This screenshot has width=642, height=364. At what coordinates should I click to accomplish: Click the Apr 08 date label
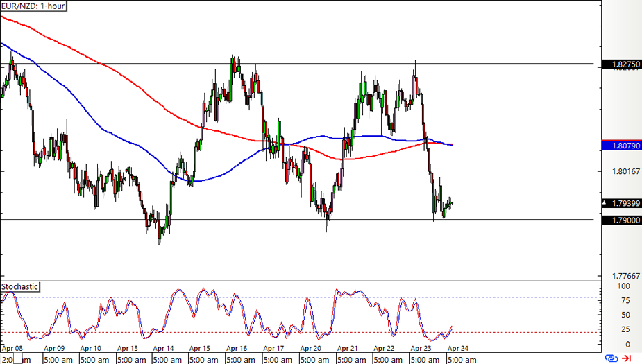coord(12,349)
